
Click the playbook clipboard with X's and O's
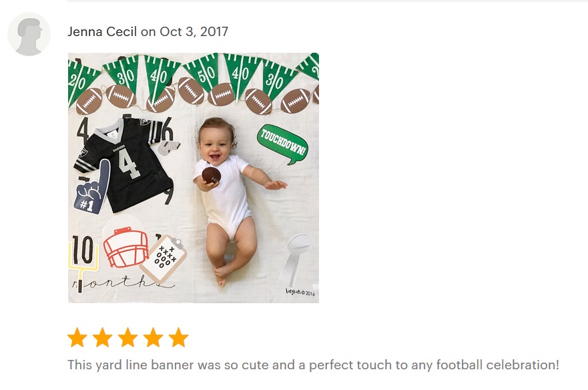tap(164, 259)
